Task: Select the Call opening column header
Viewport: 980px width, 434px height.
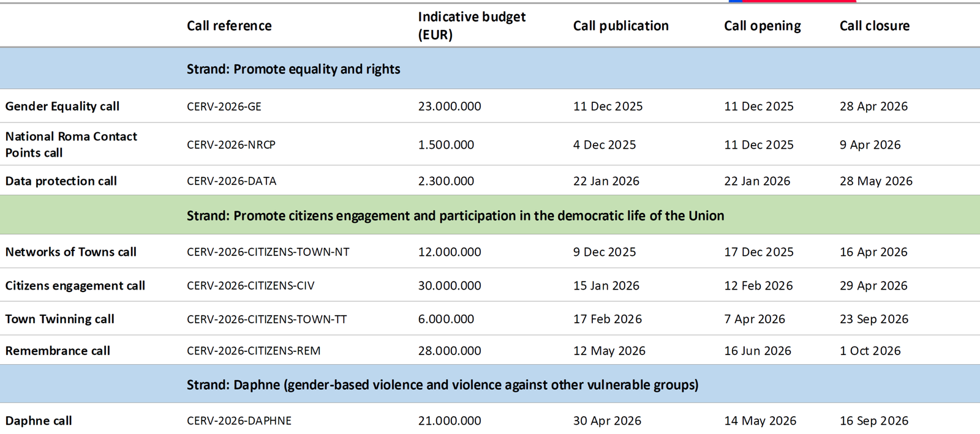Action: click(762, 26)
